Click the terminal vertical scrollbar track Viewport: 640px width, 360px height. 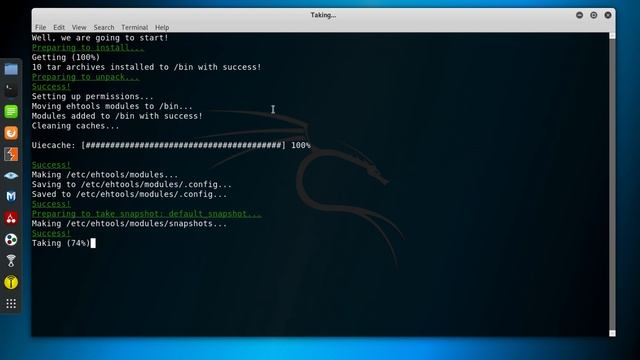[x=612, y=184]
